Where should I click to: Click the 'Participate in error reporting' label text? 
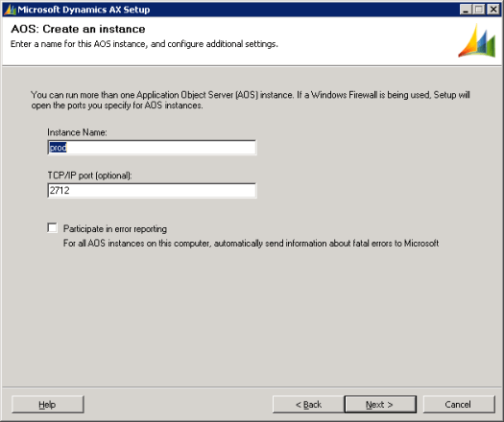(x=115, y=228)
